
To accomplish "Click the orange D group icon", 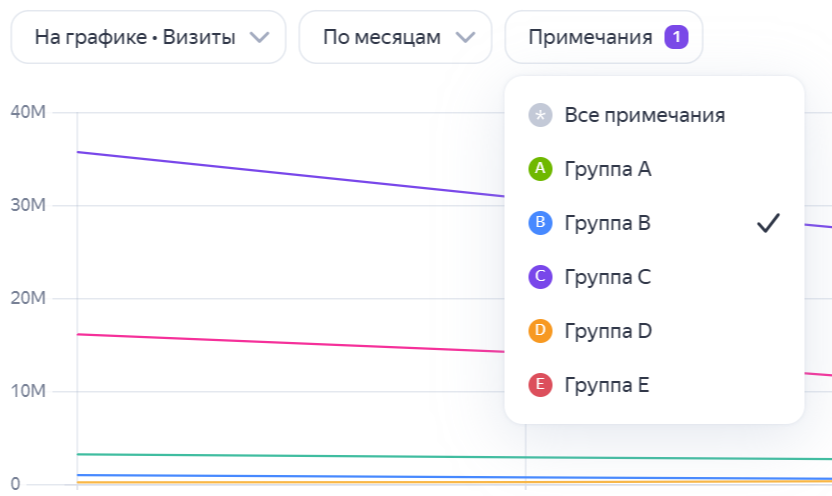I will pos(540,331).
